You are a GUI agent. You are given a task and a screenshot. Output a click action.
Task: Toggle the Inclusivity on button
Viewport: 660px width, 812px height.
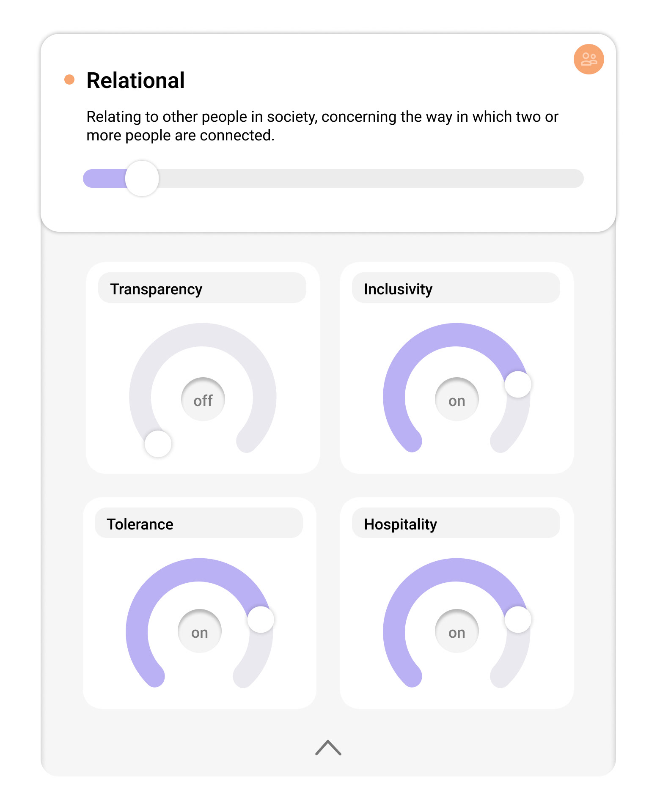coord(456,399)
